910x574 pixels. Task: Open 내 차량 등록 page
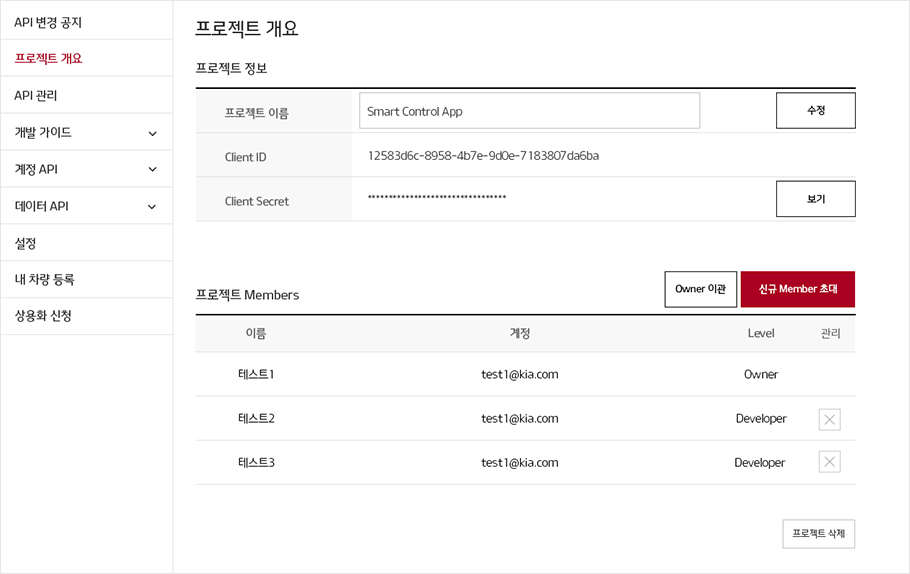[x=45, y=280]
